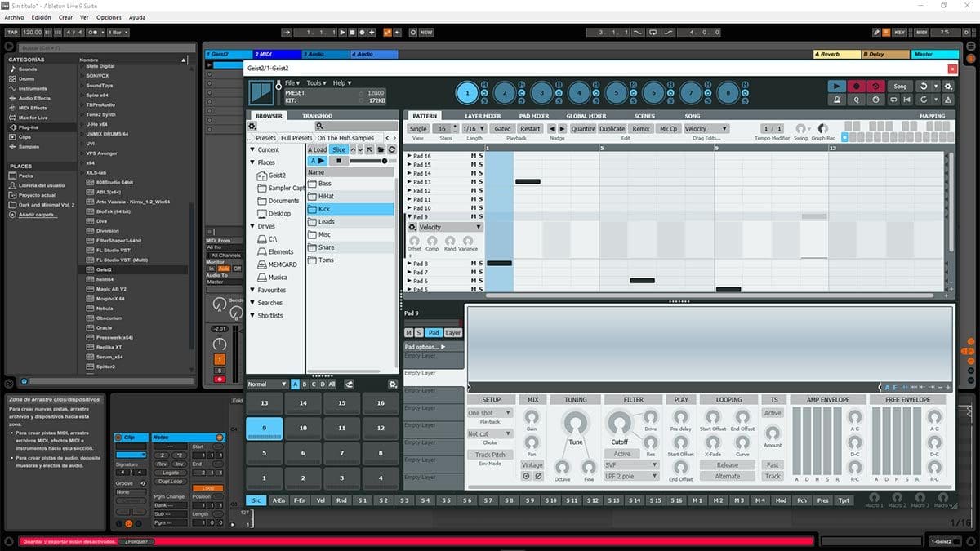
Task: Click the Steps 16 field
Action: [443, 129]
